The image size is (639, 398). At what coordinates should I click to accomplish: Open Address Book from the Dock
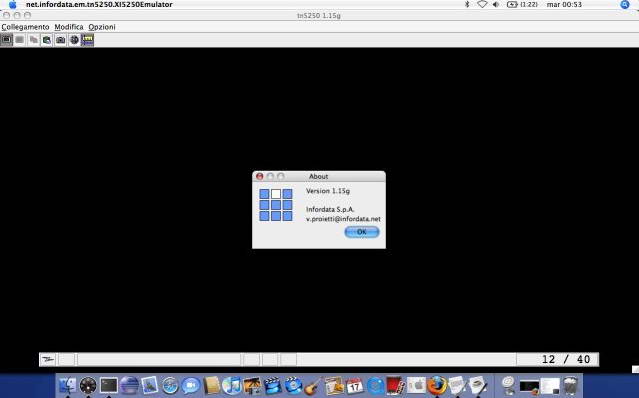tap(211, 385)
